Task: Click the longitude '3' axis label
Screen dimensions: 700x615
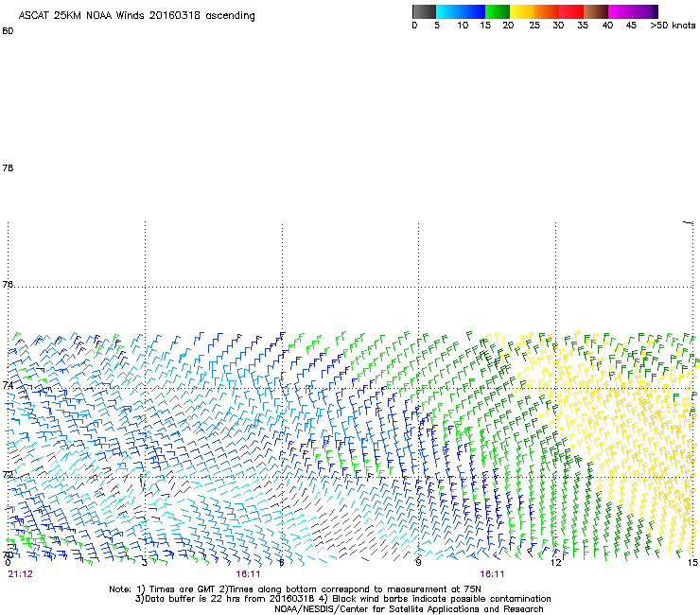Action: coord(144,563)
